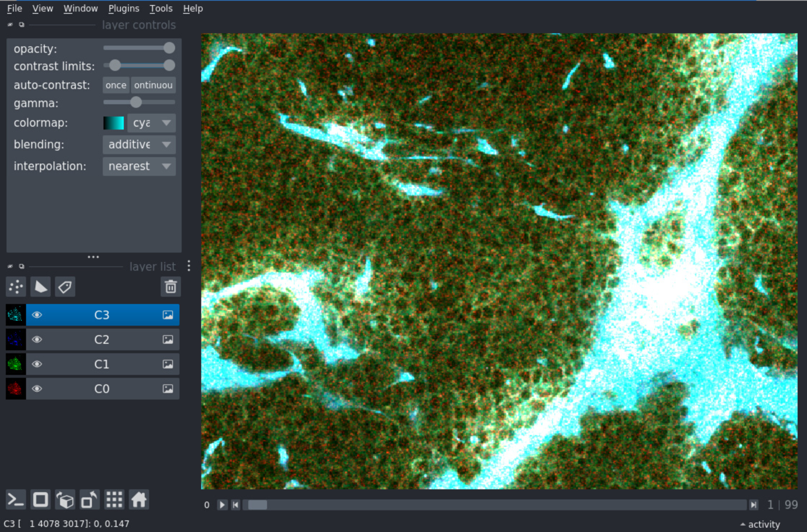Screen dimensions: 807x532
Task: Toggle visibility of C1 layer
Action: point(37,364)
